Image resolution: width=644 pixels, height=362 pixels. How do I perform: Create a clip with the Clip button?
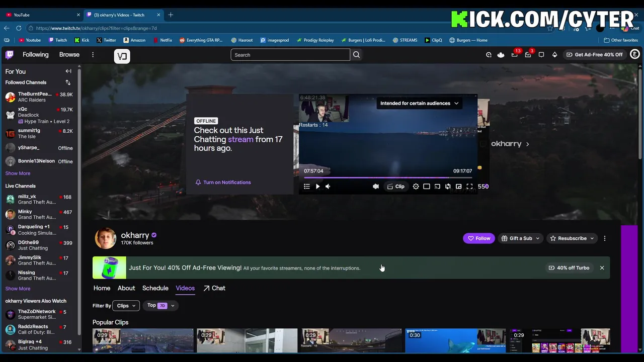pos(396,187)
